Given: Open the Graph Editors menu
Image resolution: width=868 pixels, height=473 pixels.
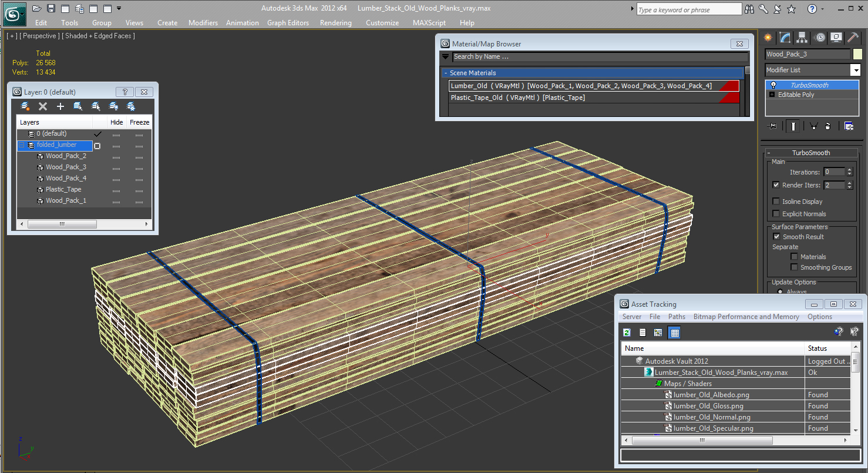Looking at the screenshot, I should [x=288, y=23].
